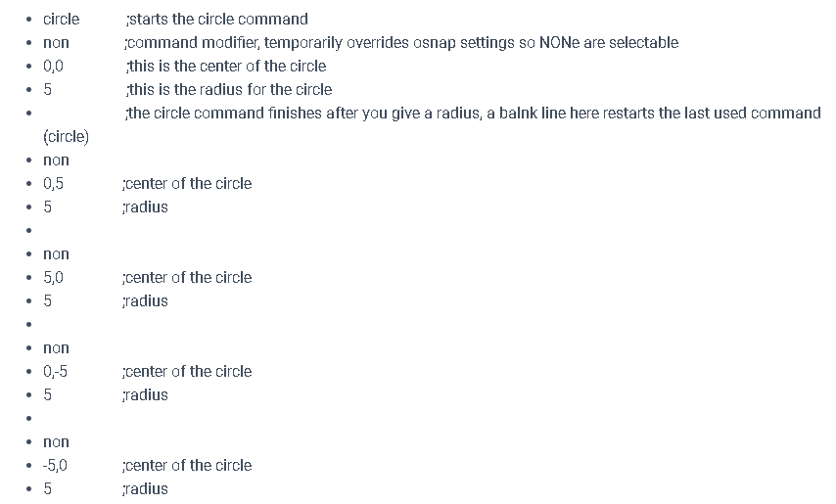Click the '5,0' coordinate entry
The width and height of the screenshot is (836, 504).
pyautogui.click(x=53, y=278)
